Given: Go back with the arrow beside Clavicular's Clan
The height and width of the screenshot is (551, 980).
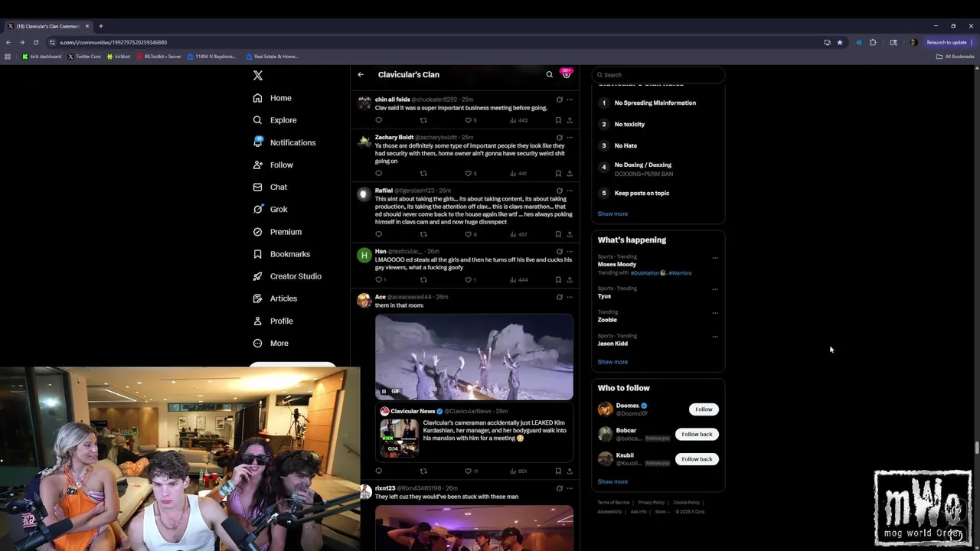Looking at the screenshot, I should pos(361,75).
